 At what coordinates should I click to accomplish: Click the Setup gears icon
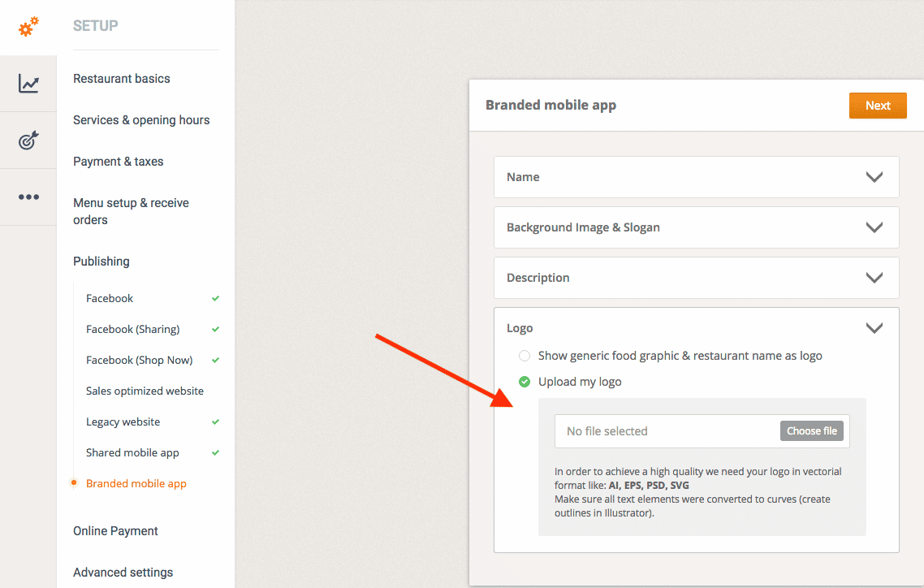28,27
